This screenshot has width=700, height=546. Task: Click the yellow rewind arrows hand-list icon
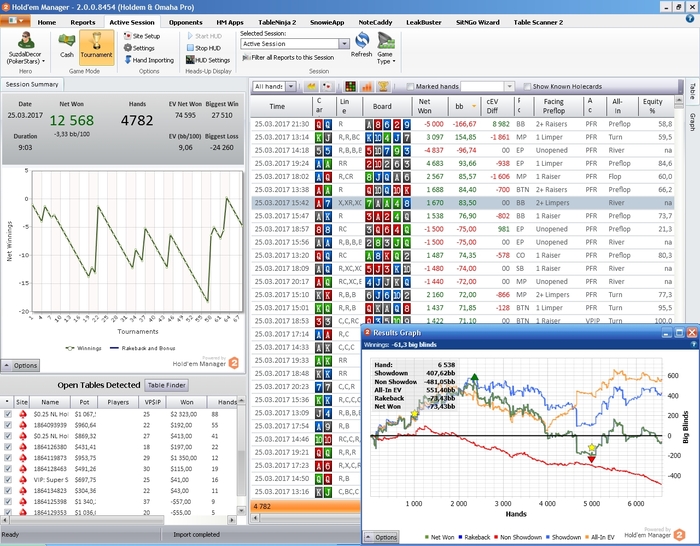tap(311, 86)
